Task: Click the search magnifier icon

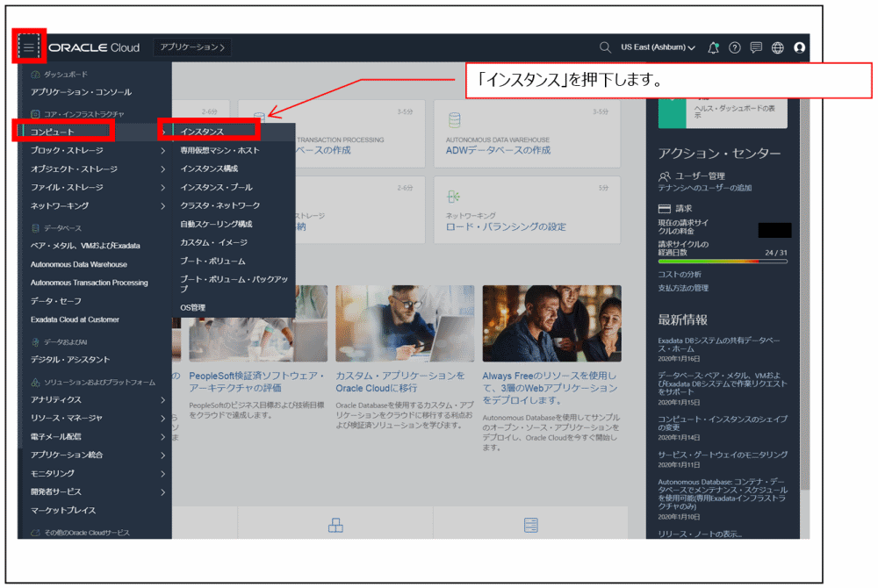Action: 605,47
